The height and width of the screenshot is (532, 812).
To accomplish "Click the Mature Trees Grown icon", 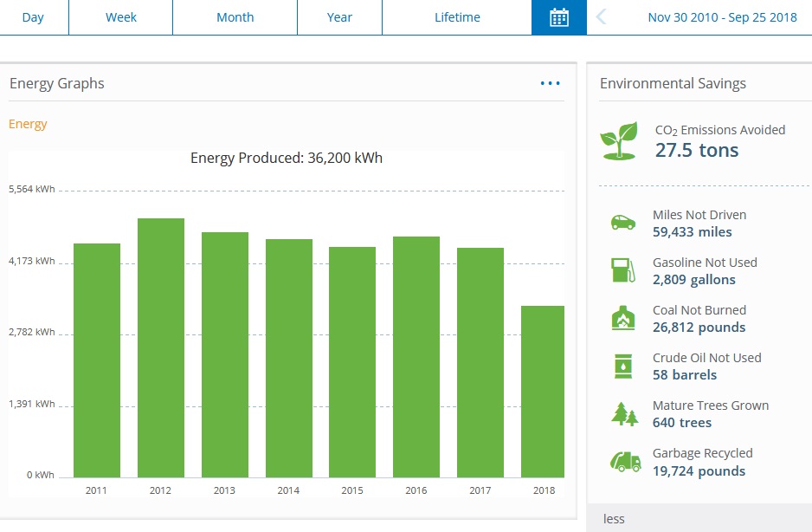I will point(624,414).
